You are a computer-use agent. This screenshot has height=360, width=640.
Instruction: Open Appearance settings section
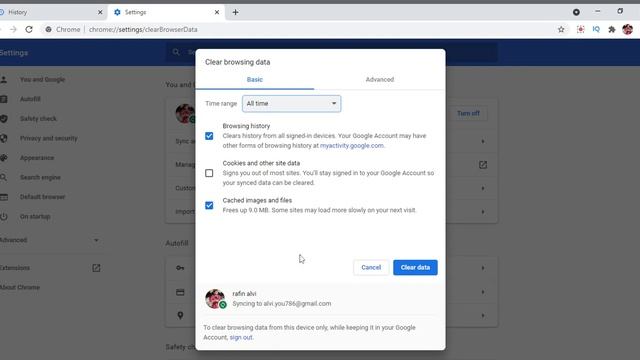(x=37, y=158)
